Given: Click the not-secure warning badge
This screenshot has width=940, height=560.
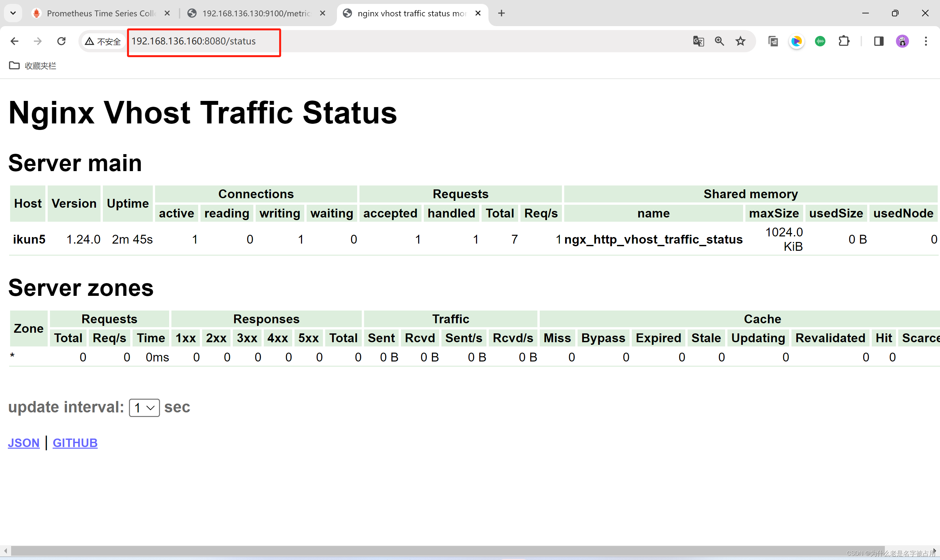Looking at the screenshot, I should point(103,41).
